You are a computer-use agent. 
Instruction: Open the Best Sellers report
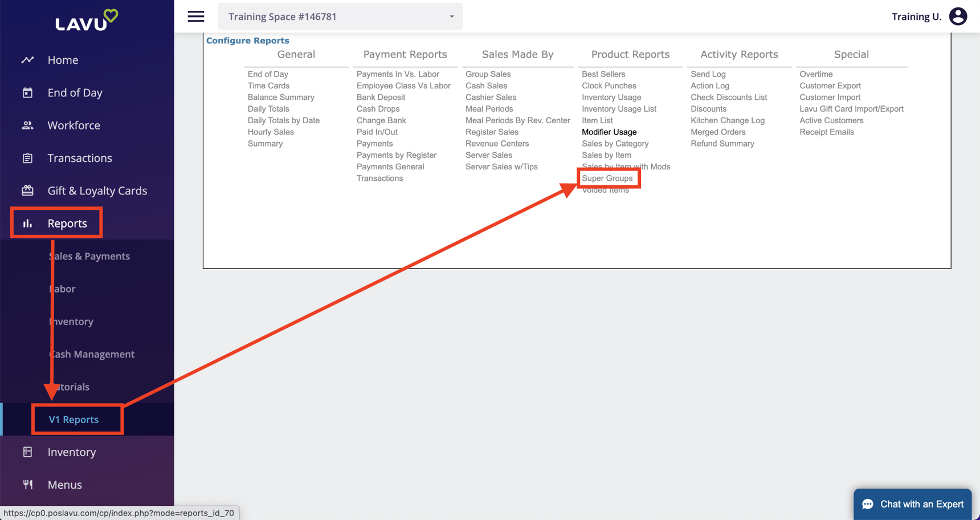[x=603, y=74]
